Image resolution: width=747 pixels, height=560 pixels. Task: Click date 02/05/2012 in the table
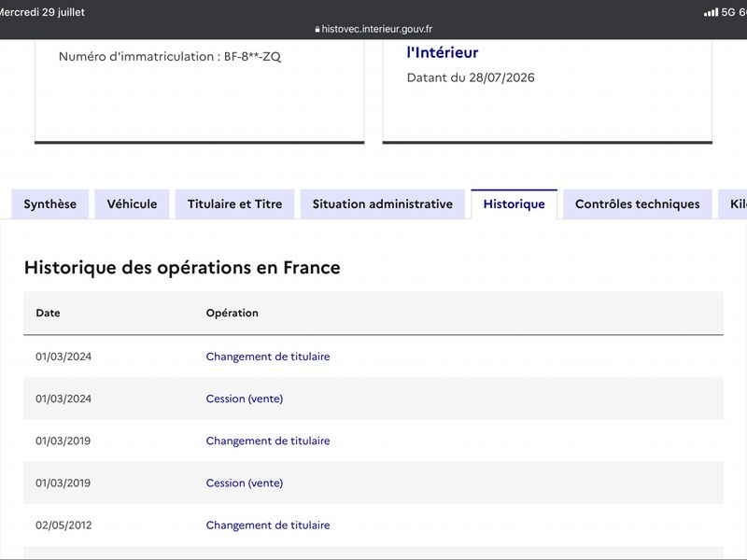tap(63, 525)
